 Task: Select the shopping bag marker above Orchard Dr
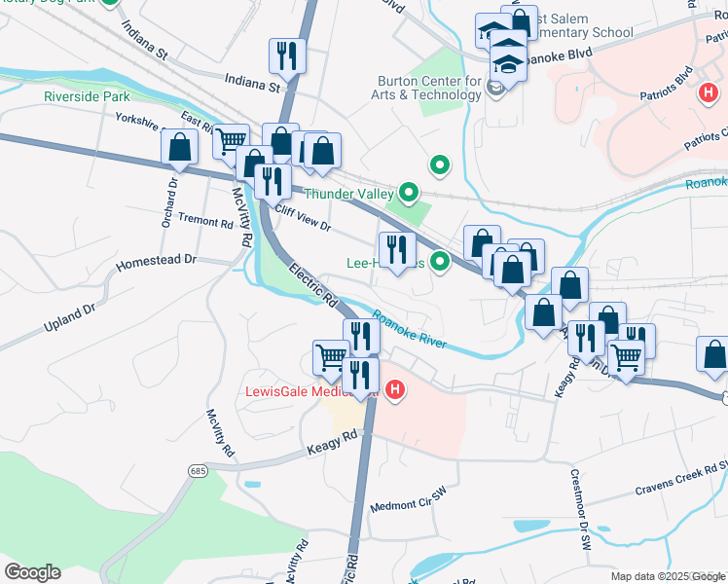coord(180,148)
